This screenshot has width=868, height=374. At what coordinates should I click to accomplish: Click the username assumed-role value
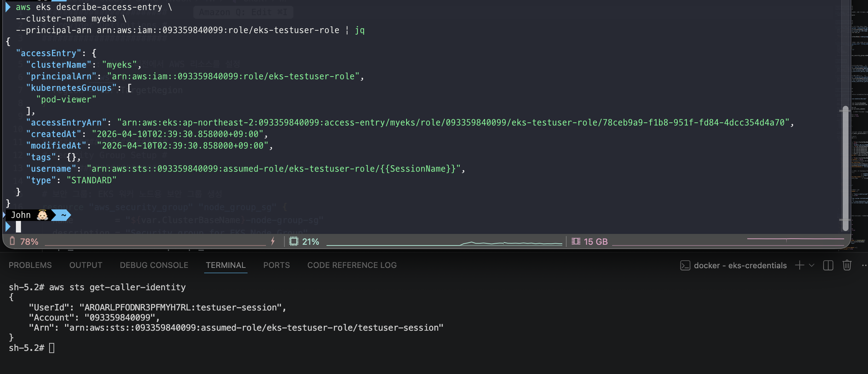(x=274, y=169)
